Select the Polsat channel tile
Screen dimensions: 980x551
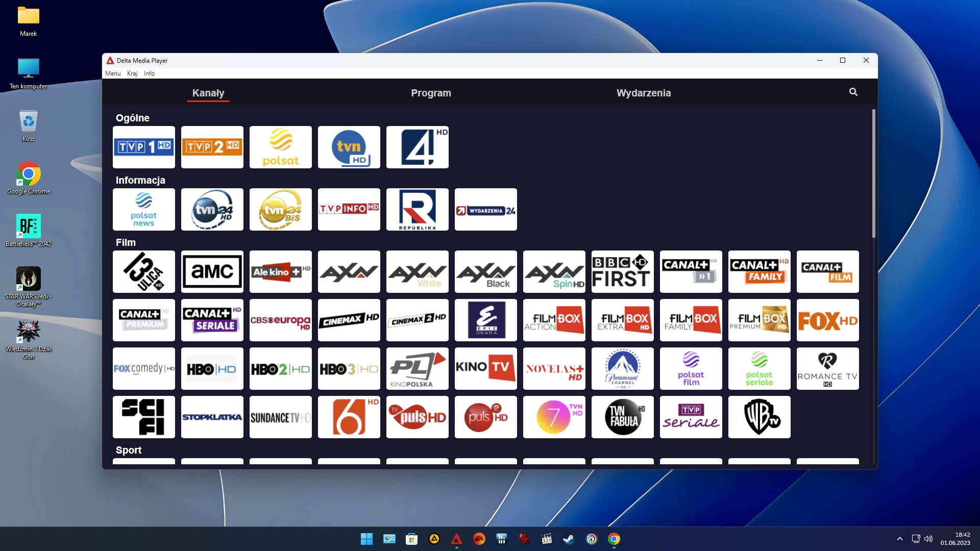click(281, 147)
